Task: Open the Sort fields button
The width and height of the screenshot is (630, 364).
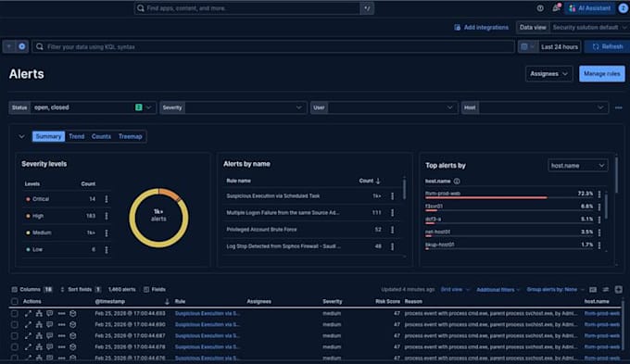Action: 81,289
